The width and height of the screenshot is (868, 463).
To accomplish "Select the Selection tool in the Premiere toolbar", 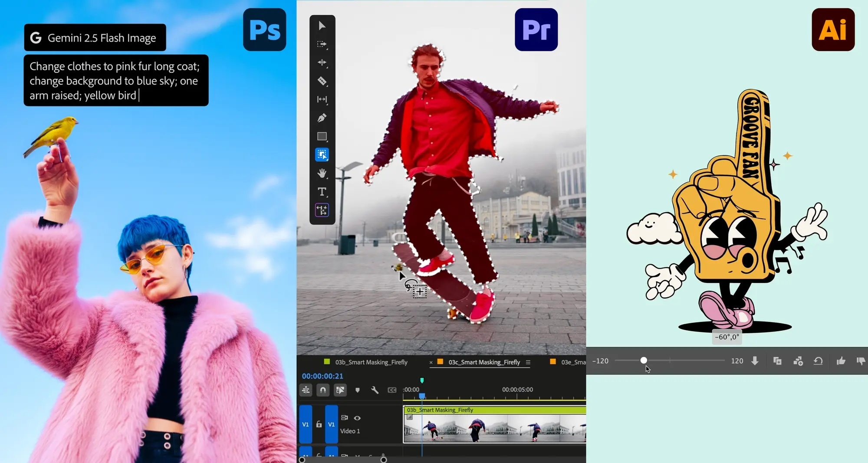I will click(x=322, y=26).
